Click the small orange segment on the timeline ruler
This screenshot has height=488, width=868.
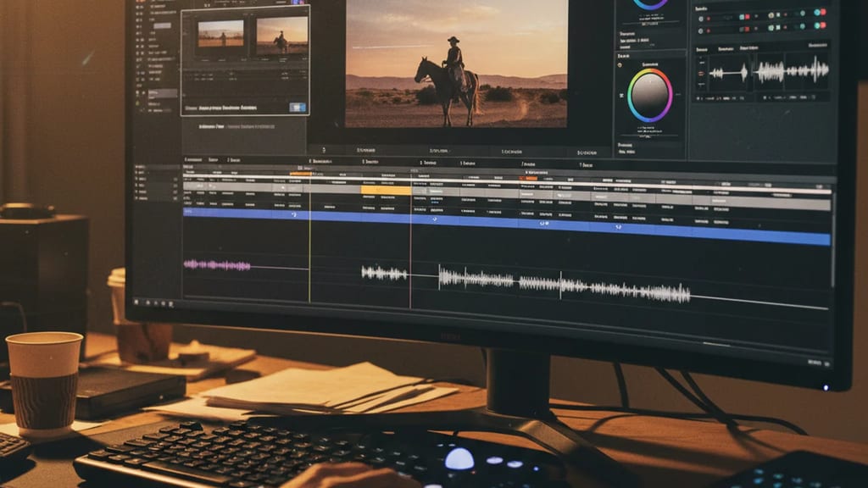click(x=301, y=174)
